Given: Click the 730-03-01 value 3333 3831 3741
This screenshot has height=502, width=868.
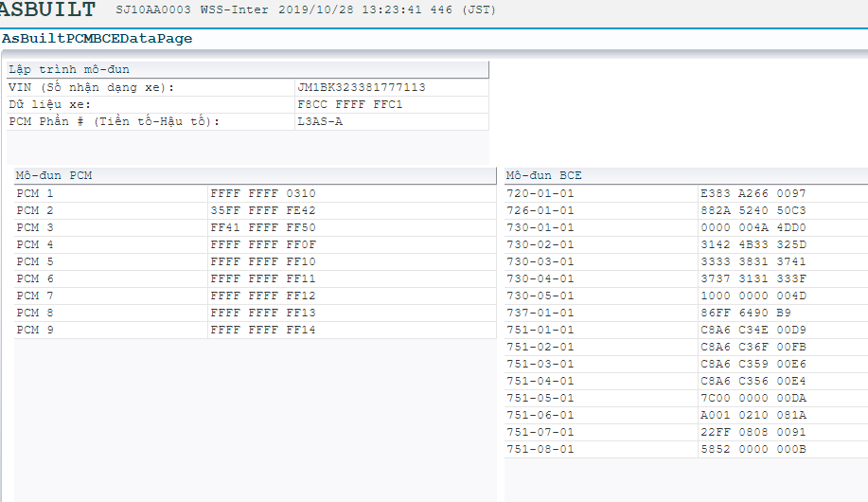Looking at the screenshot, I should coord(753,261).
